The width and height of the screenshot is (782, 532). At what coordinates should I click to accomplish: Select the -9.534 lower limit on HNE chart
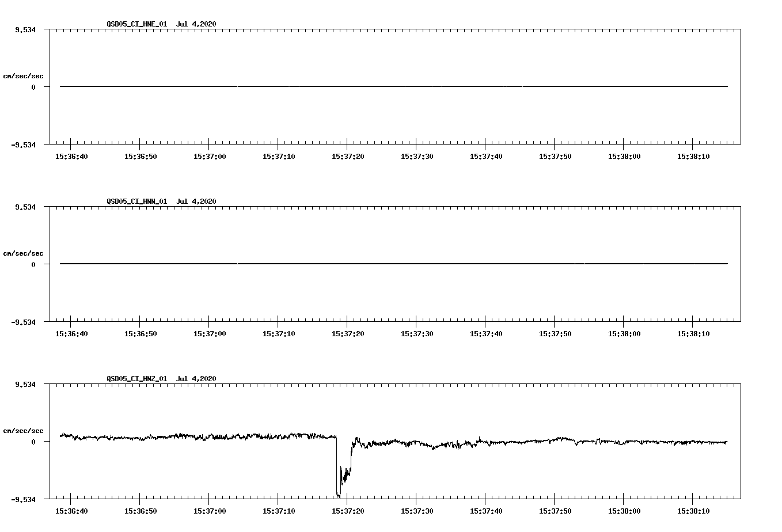pos(23,145)
